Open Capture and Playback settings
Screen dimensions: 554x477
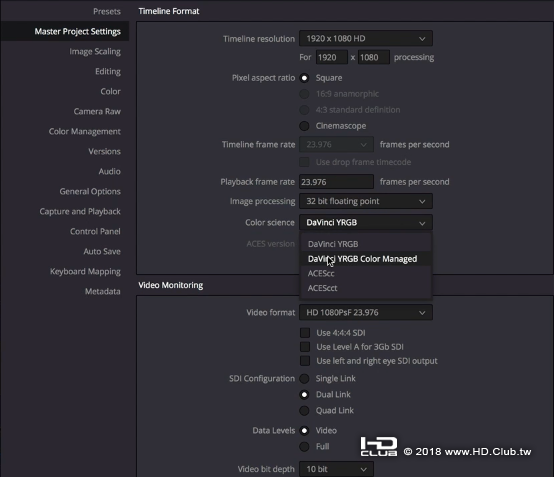pyautogui.click(x=80, y=211)
